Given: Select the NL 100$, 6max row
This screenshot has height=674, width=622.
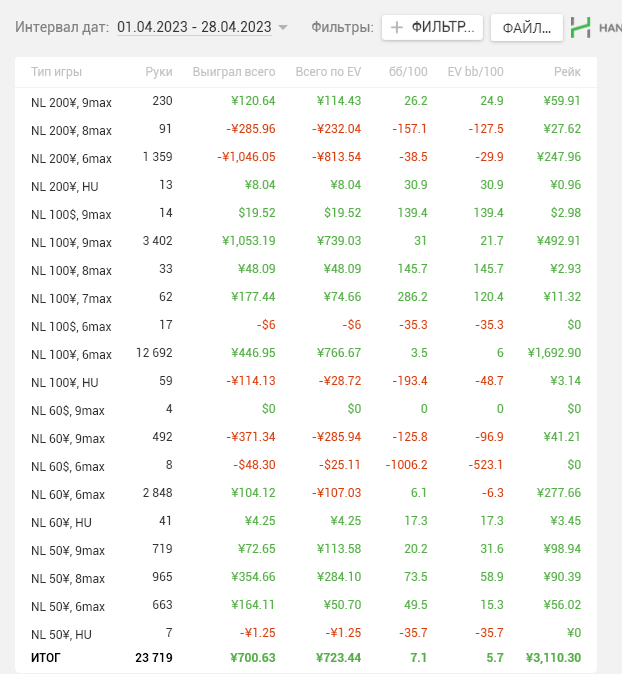Looking at the screenshot, I should pos(306,325).
